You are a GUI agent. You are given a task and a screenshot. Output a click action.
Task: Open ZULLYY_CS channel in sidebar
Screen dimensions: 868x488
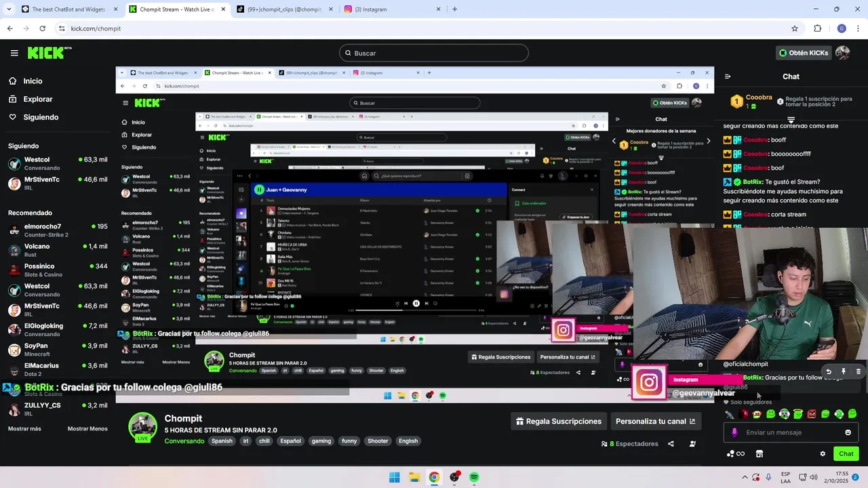coord(58,409)
